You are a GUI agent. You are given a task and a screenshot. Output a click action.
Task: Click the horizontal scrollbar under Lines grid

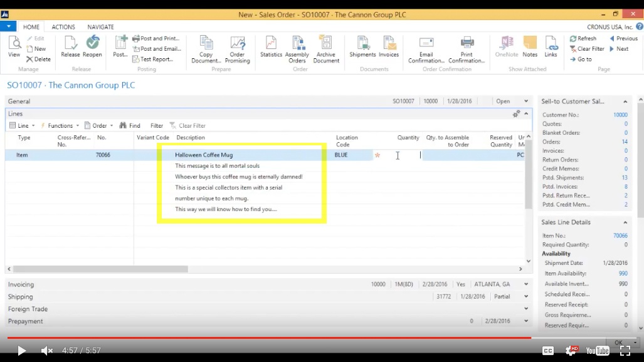tap(100, 269)
